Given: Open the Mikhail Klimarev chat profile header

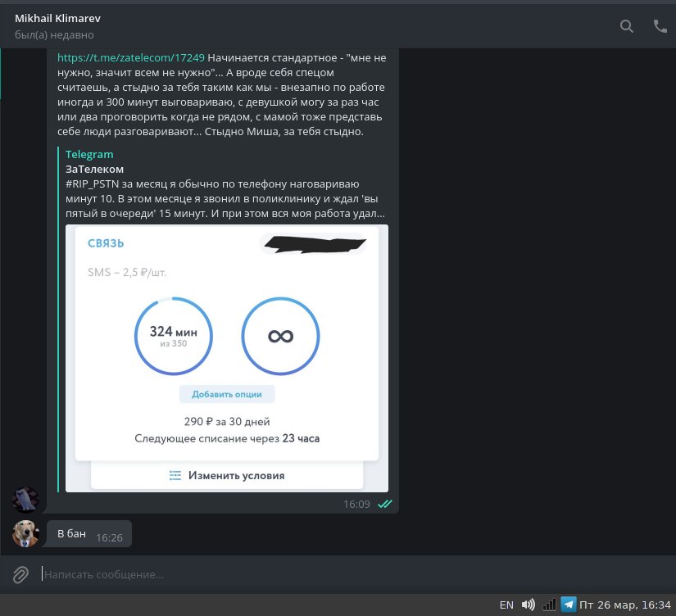Looking at the screenshot, I should coord(58,26).
